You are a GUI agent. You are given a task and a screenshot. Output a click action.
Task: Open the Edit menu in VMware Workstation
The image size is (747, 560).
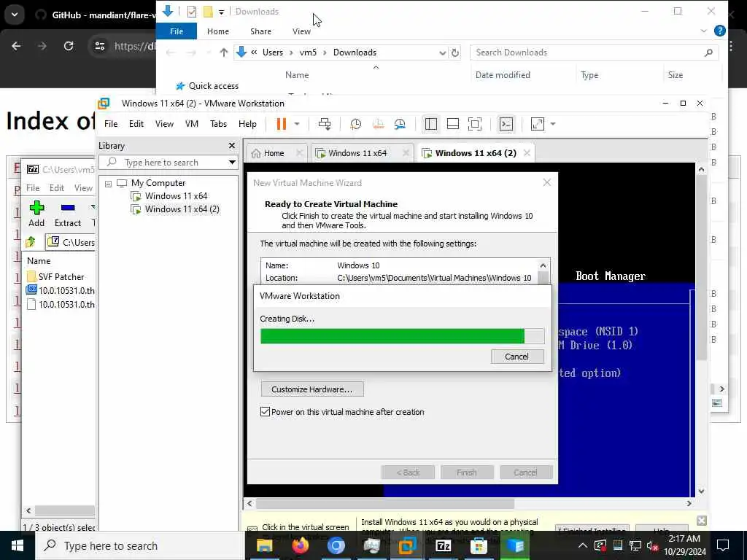click(136, 124)
